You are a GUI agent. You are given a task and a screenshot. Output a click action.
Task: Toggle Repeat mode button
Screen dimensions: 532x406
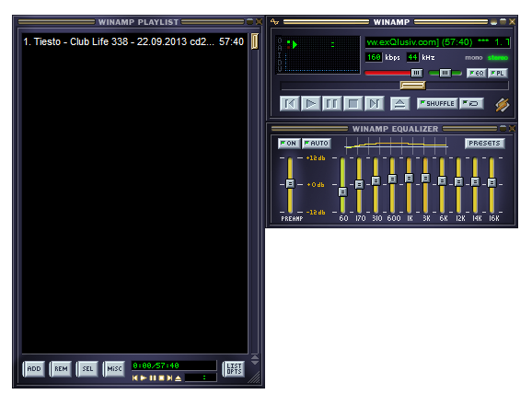(x=471, y=103)
